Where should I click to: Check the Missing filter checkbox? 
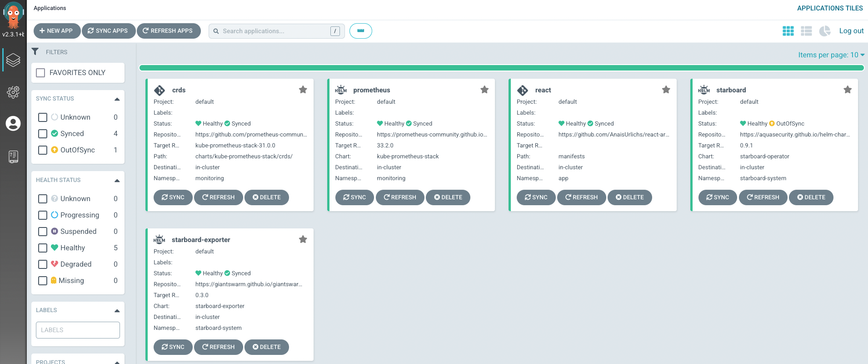pos(43,281)
